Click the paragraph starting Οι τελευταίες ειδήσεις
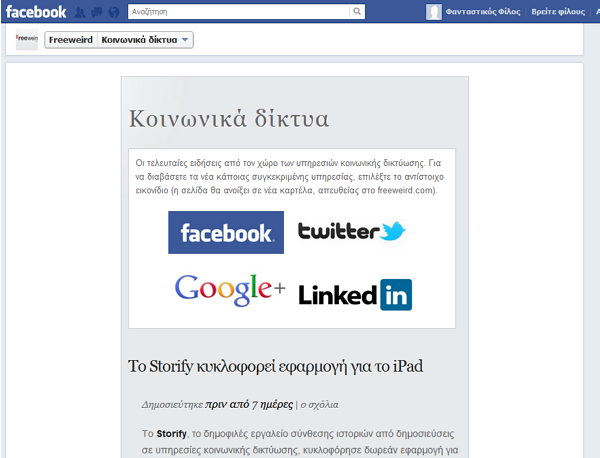The width and height of the screenshot is (600, 458). pyautogui.click(x=290, y=177)
